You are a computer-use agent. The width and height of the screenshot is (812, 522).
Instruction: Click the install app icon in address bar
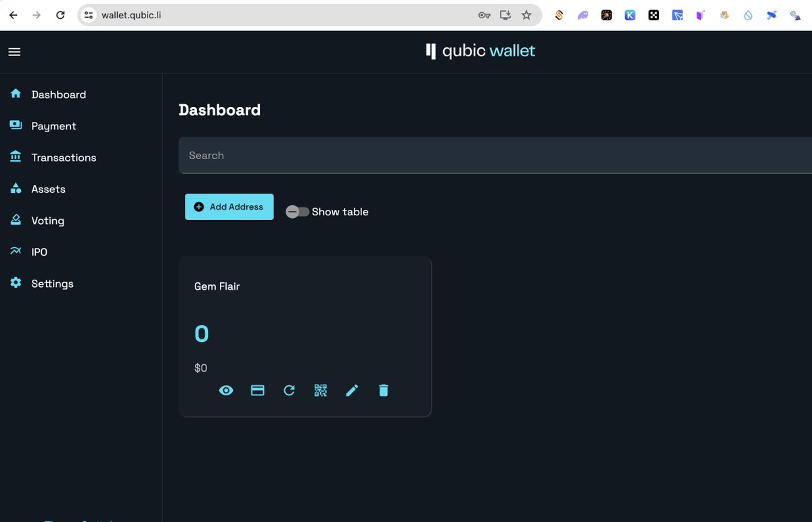tap(505, 15)
